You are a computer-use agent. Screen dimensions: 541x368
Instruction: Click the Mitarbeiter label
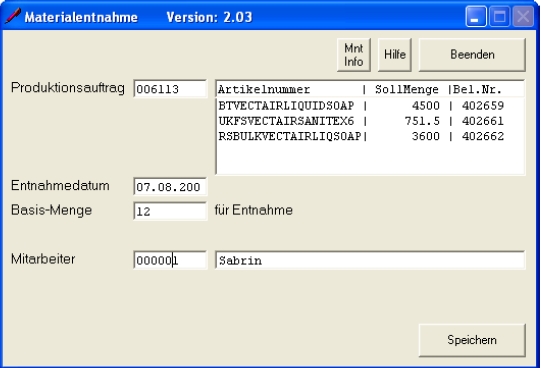coord(43,259)
